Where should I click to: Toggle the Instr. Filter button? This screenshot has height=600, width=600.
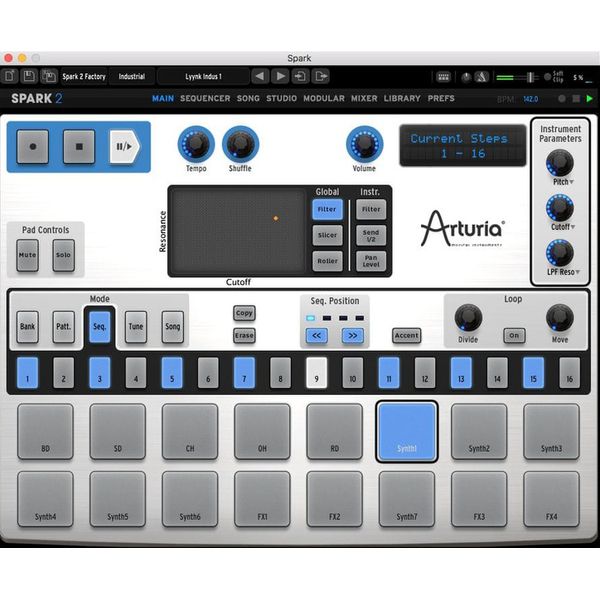371,209
